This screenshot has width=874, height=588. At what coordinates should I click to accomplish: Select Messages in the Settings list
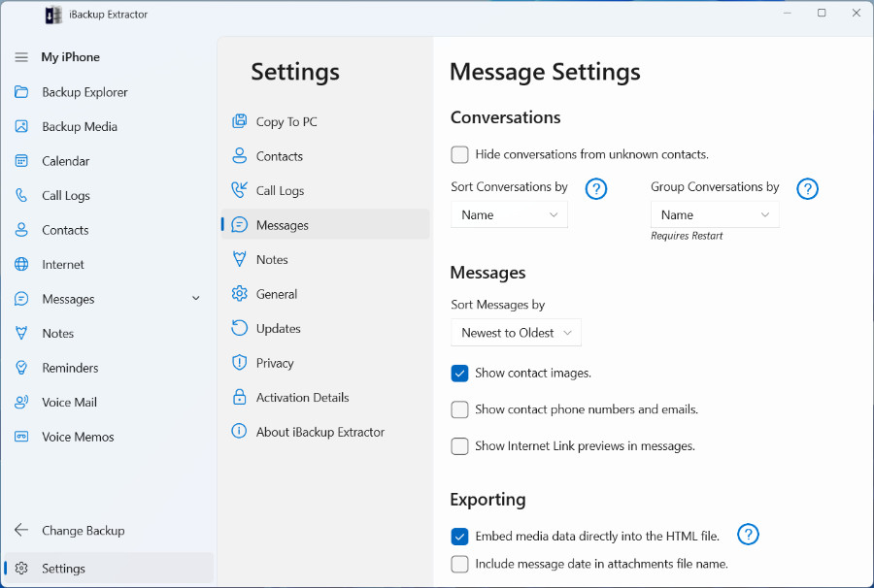pos(325,225)
